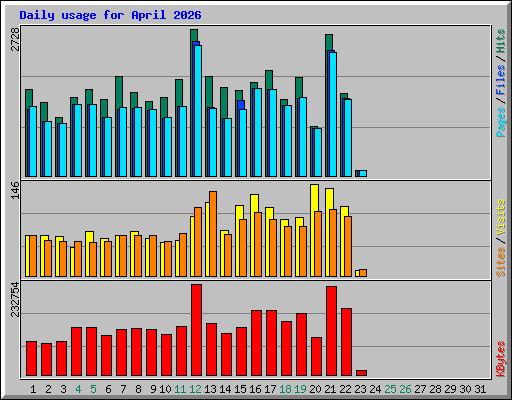
Task: Click day label 1 on the x-axis
Action: coord(33,389)
